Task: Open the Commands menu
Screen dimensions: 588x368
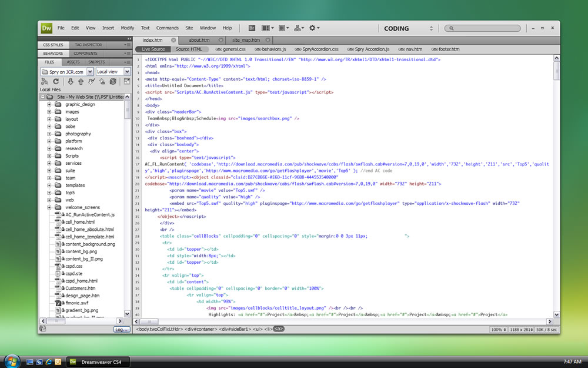Action: tap(167, 28)
